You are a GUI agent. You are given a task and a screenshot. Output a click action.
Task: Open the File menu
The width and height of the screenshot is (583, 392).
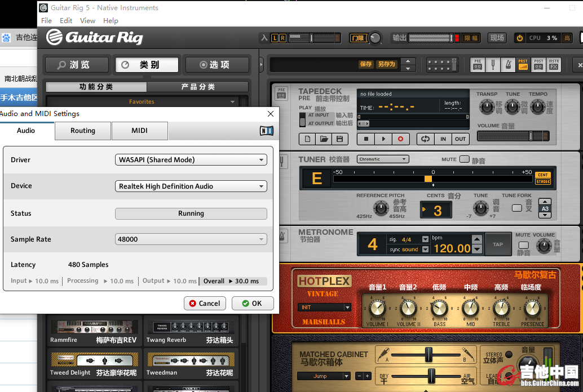(46, 21)
